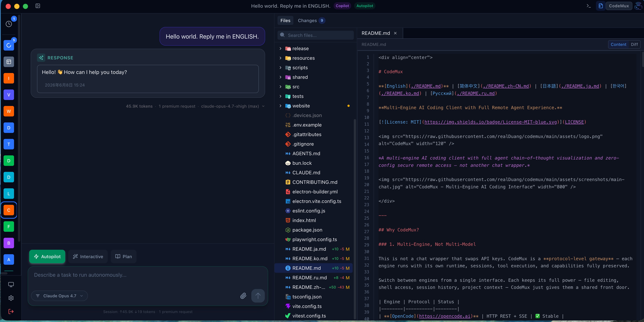
Task: Switch to Plan mode
Action: pos(123,256)
